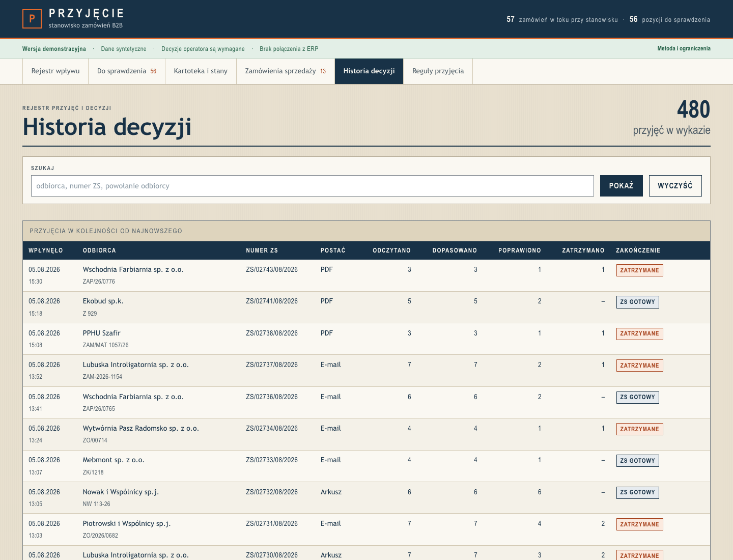This screenshot has width=733, height=560.
Task: Open the Rejestr wpływu tab
Action: click(55, 71)
